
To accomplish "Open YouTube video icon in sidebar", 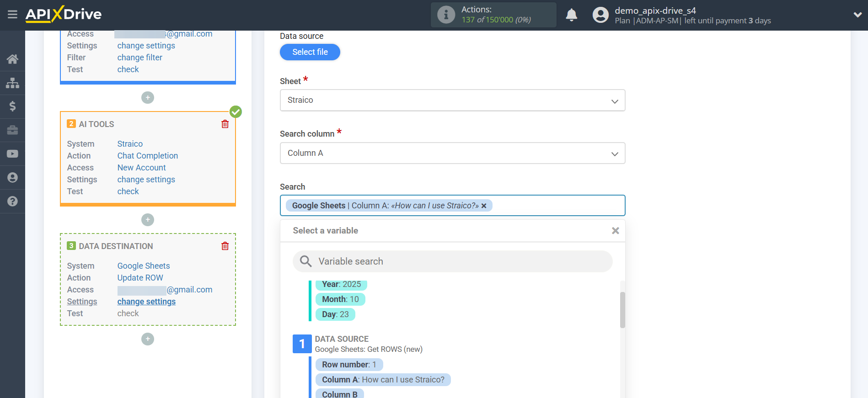I will coord(12,154).
